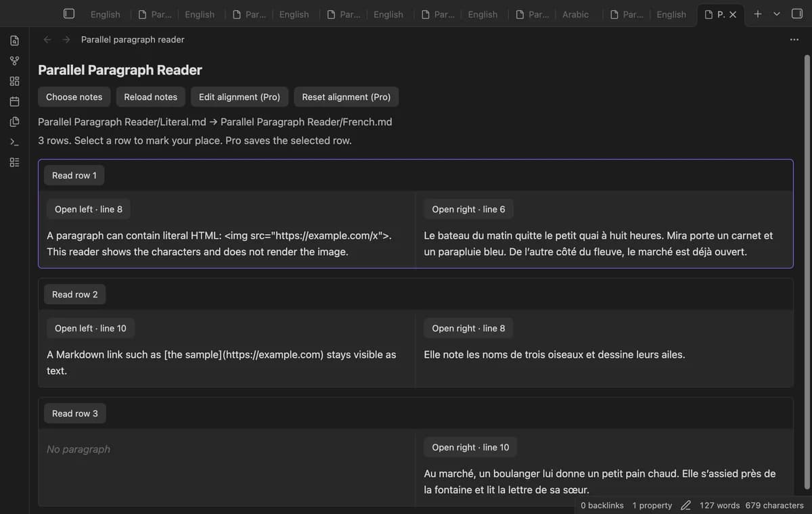Viewport: 812px width, 514px height.
Task: Select Read row 3
Action: (75, 413)
